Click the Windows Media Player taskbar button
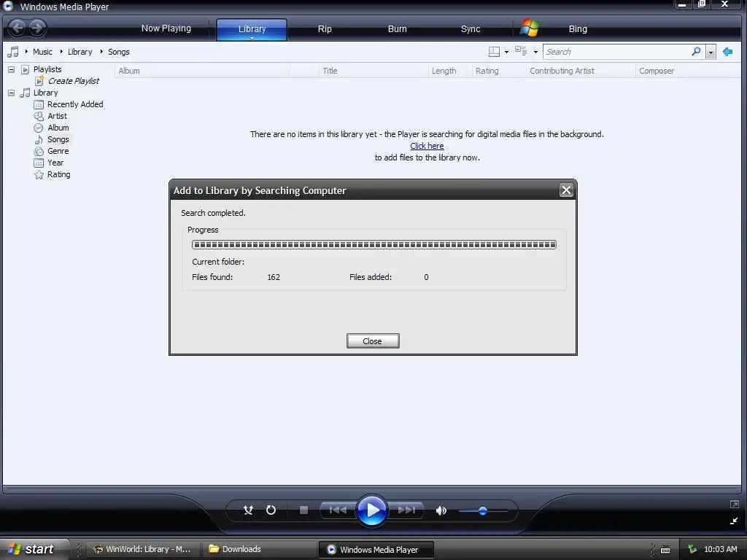Viewport: 747px width, 560px height. [x=376, y=550]
